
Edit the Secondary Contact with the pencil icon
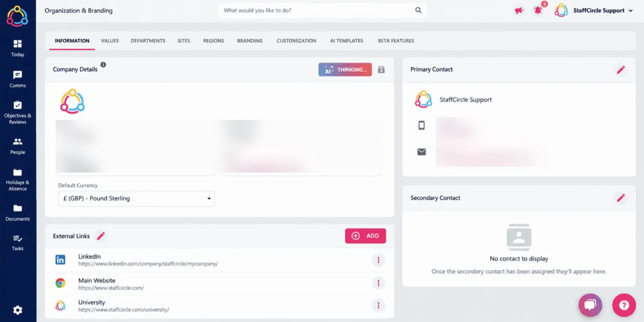621,198
